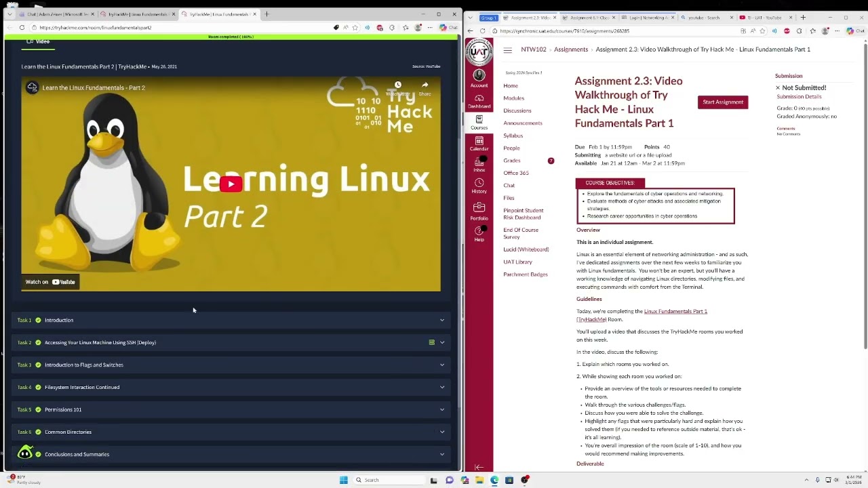This screenshot has height=488, width=868.
Task: Expand Task 3 Flags and Switches chevron
Action: click(442, 365)
